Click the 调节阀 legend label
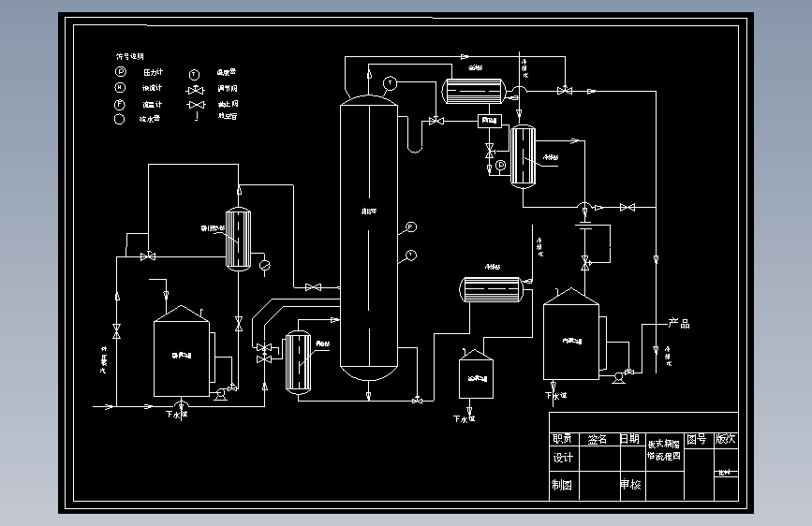 pyautogui.click(x=228, y=88)
